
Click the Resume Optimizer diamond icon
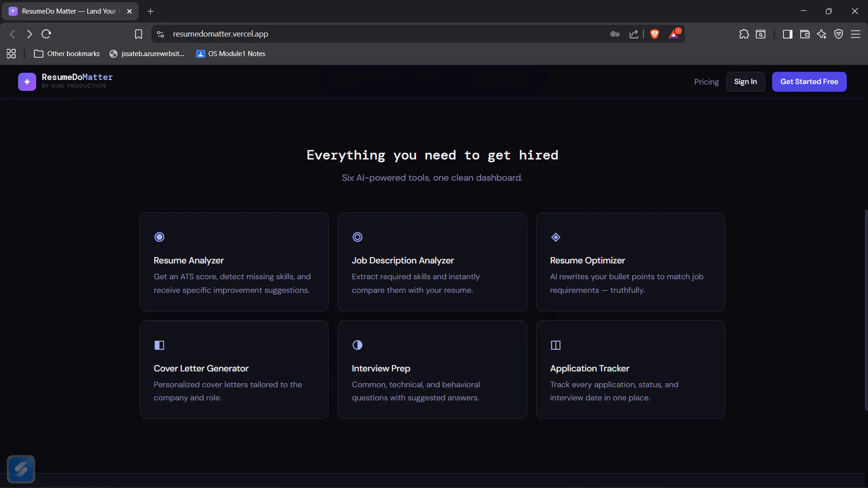click(x=556, y=237)
